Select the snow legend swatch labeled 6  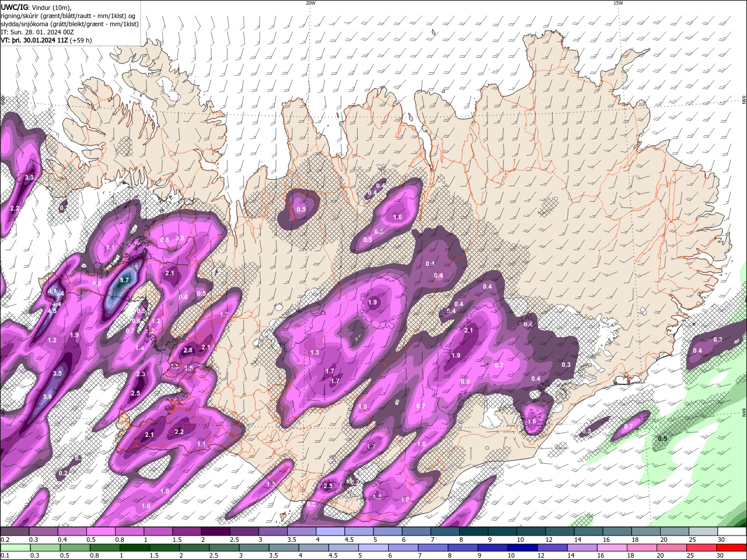tap(416, 531)
